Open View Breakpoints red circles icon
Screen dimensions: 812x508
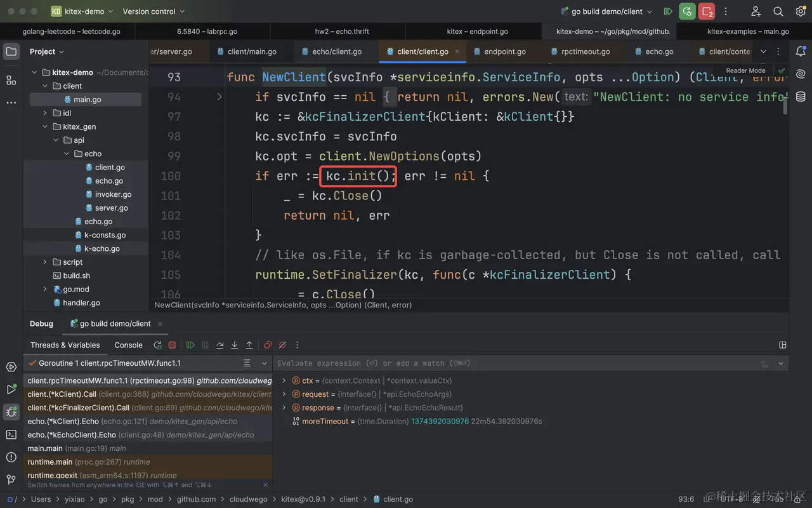(268, 345)
